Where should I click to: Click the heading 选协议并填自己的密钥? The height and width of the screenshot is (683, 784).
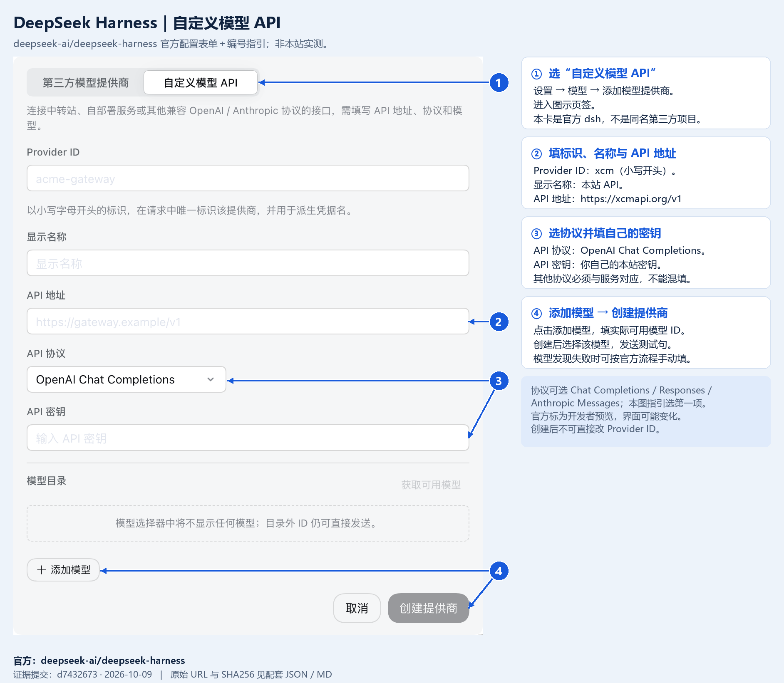tap(605, 233)
